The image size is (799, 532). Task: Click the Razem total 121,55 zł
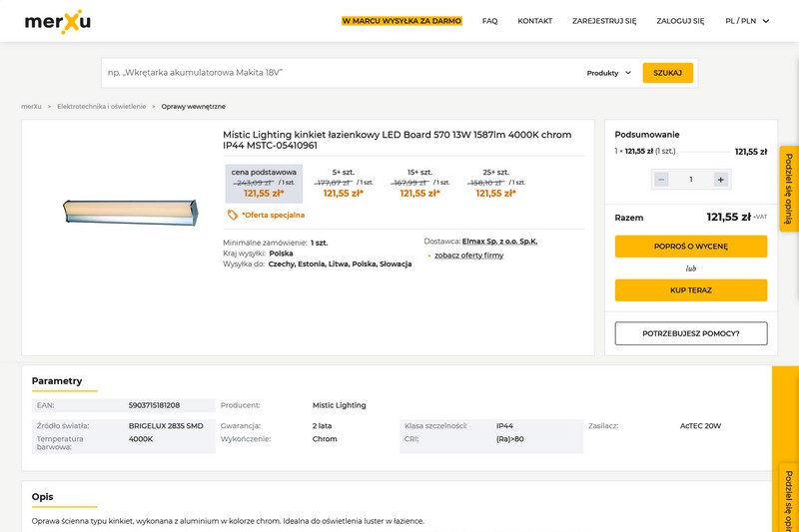[728, 218]
